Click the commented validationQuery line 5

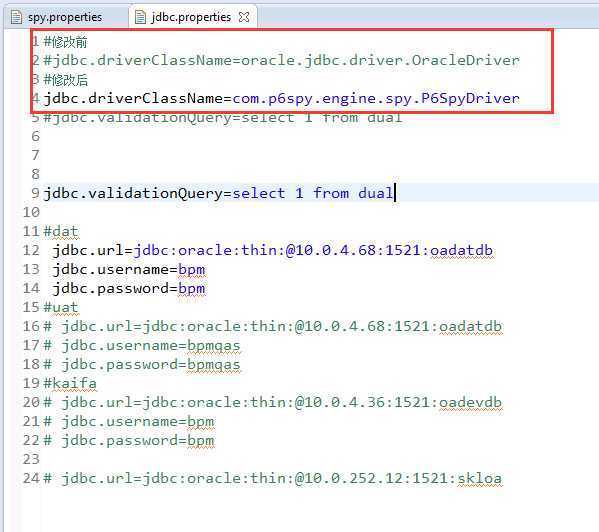tap(223, 118)
